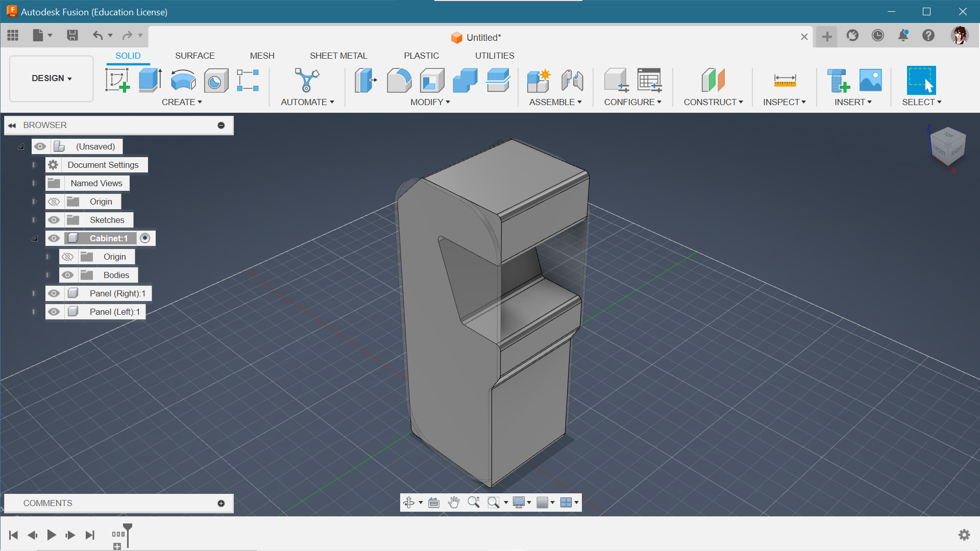This screenshot has height=551, width=980.
Task: Activate the Select tool icon
Action: pyautogui.click(x=921, y=80)
